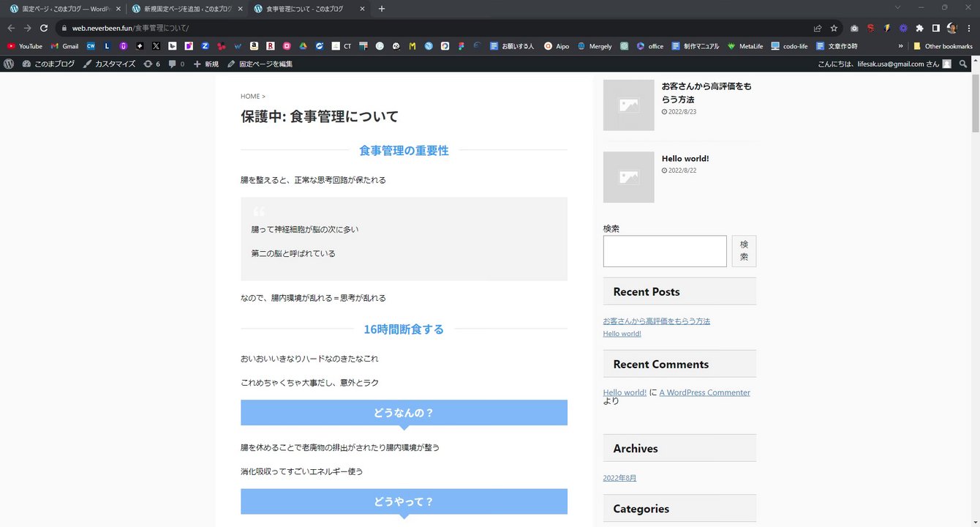This screenshot has height=527, width=980.
Task: Open the Google Drive bookmark icon
Action: [303, 46]
